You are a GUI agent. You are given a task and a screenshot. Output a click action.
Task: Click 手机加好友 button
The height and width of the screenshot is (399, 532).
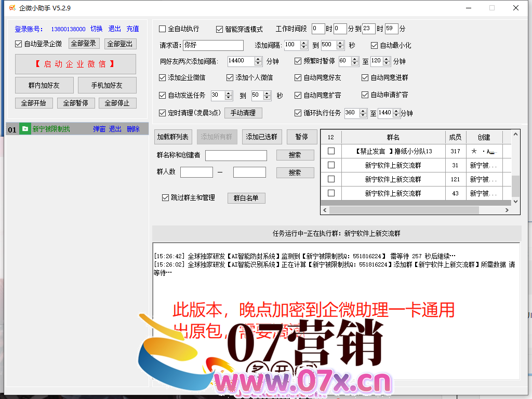[107, 85]
